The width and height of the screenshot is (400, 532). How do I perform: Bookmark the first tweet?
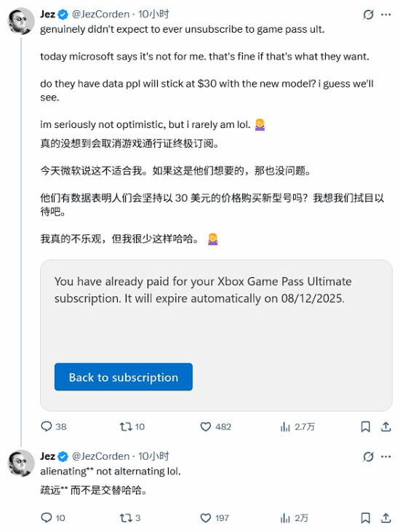(365, 426)
